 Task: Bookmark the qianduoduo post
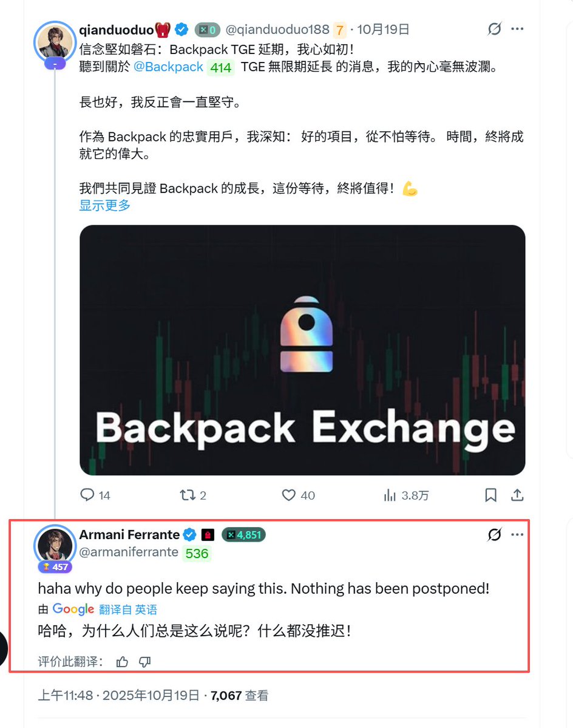tap(490, 495)
